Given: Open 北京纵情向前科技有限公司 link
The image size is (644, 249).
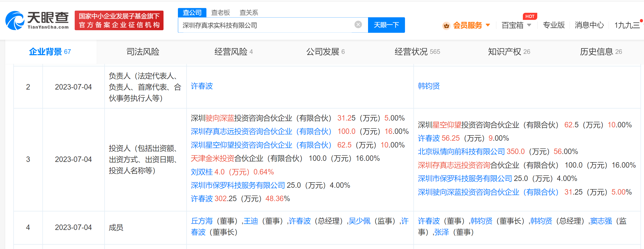Looking at the screenshot, I should point(461,152).
